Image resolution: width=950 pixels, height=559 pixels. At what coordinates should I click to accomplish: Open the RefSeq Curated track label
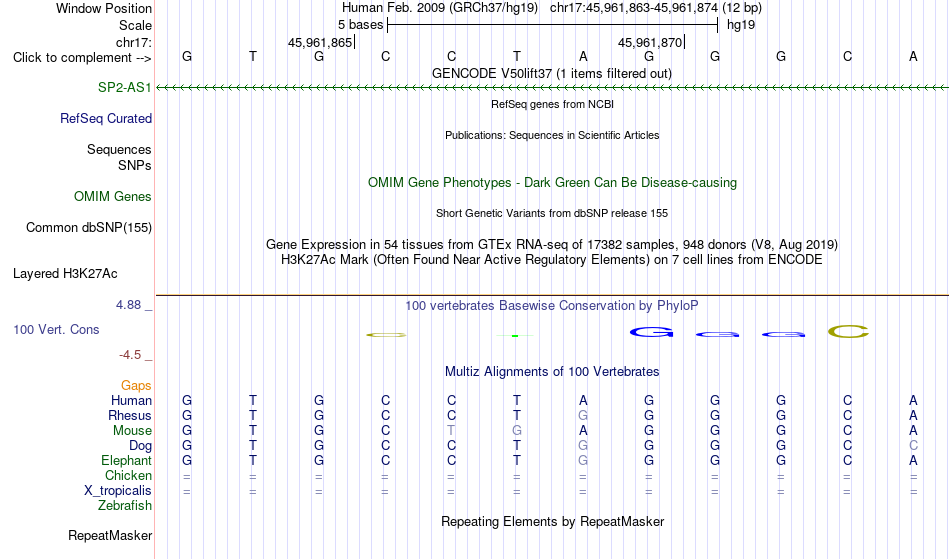[106, 119]
